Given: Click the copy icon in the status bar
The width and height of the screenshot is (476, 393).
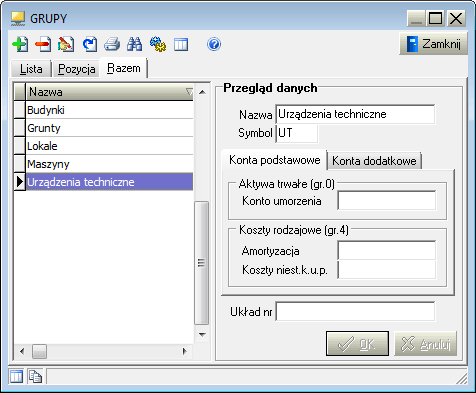Looking at the screenshot, I should pyautogui.click(x=35, y=377).
